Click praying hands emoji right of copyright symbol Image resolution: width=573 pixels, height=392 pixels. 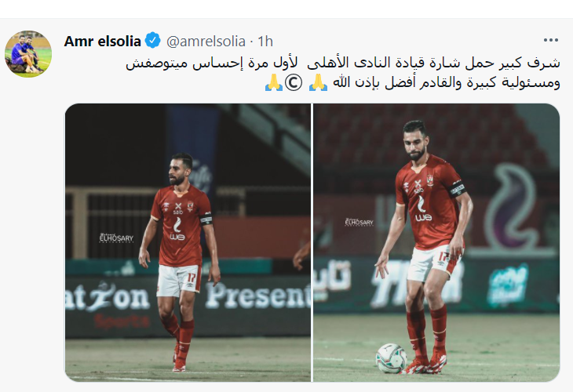(319, 83)
